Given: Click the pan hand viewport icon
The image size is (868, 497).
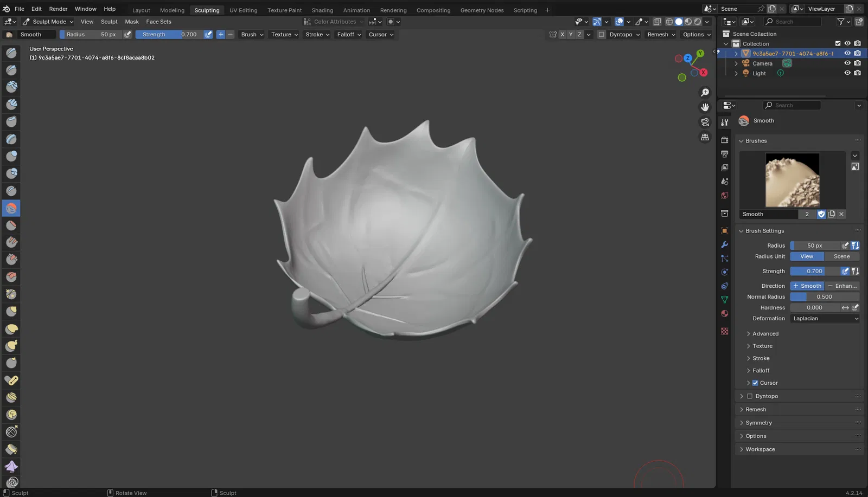Looking at the screenshot, I should pos(705,107).
